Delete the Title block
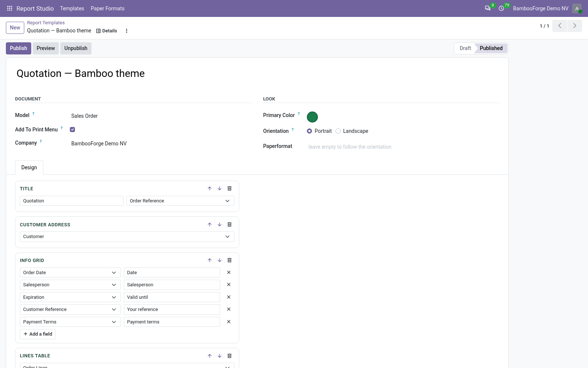Viewport: 588px width, 368px height. [229, 188]
